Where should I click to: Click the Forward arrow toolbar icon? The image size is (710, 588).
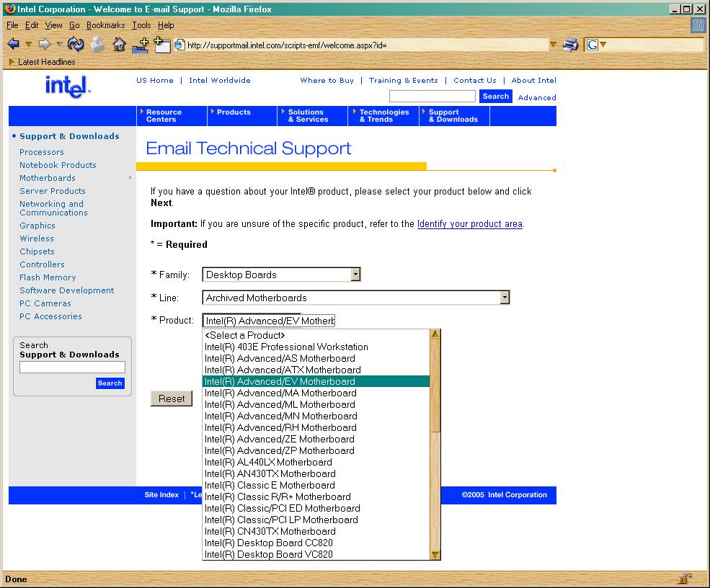pyautogui.click(x=45, y=44)
